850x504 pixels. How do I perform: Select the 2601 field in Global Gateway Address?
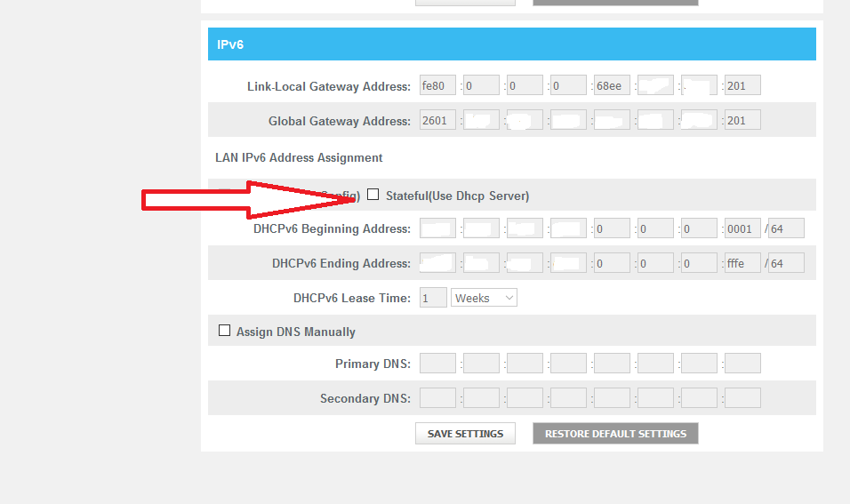coord(437,120)
